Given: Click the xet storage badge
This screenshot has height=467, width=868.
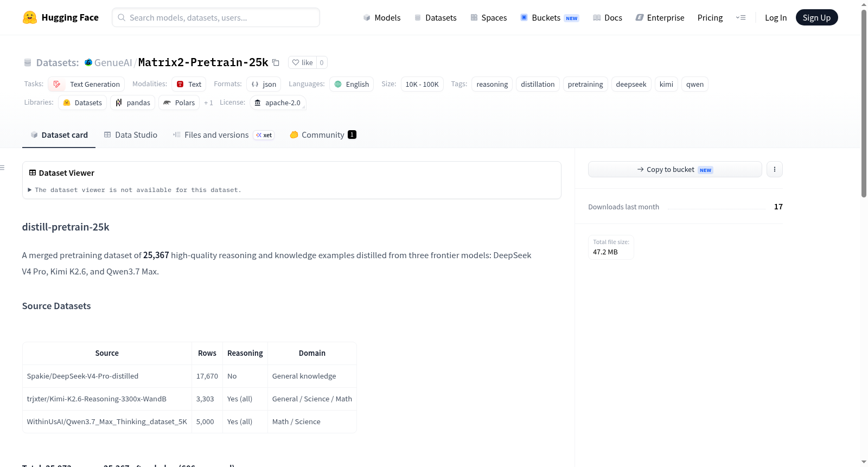Looking at the screenshot, I should [x=264, y=135].
